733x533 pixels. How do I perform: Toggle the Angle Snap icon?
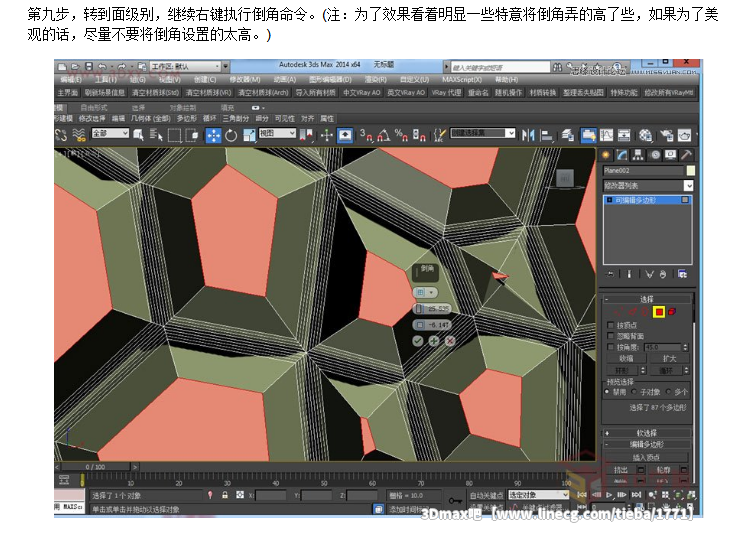click(x=384, y=135)
